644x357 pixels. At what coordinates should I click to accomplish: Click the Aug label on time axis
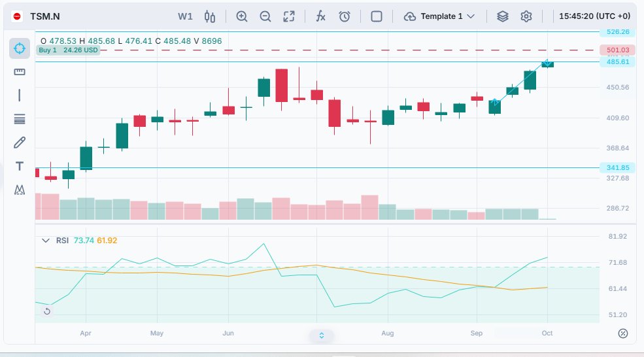(x=387, y=333)
